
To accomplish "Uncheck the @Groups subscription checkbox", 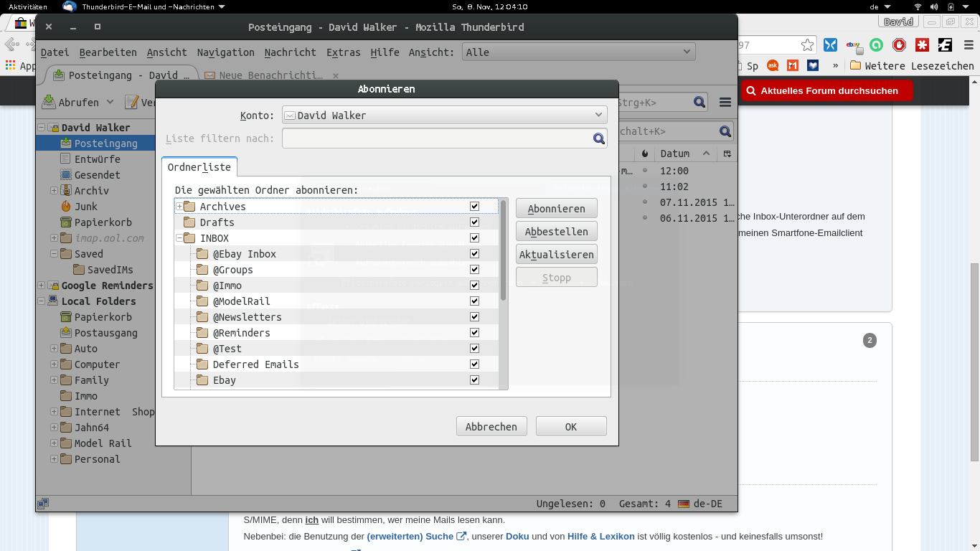I will pos(474,270).
